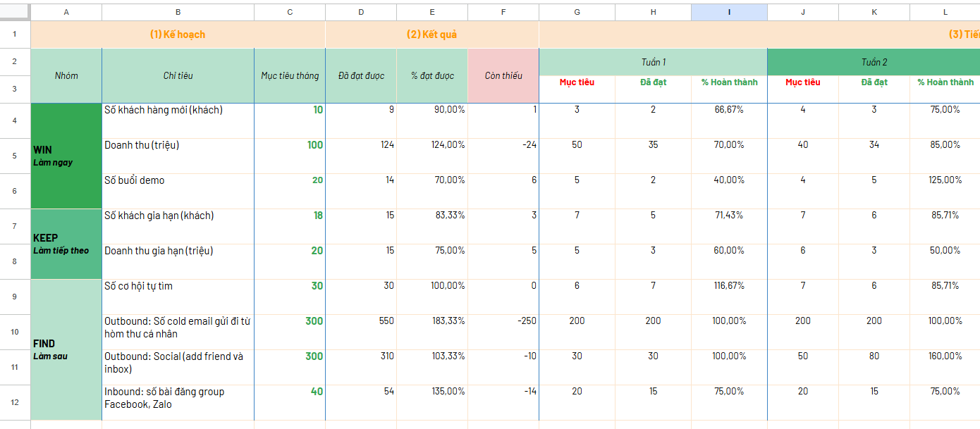Select row 5 header
The height and width of the screenshot is (429, 980).
(x=15, y=156)
